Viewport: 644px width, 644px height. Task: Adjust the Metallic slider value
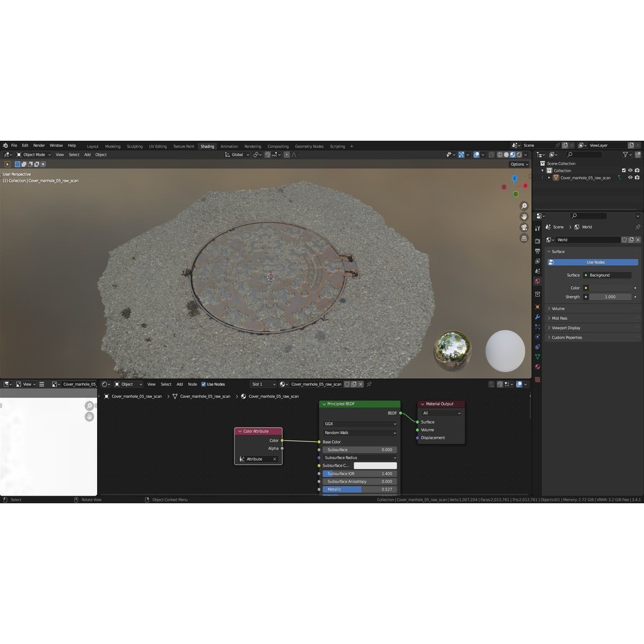click(x=360, y=490)
